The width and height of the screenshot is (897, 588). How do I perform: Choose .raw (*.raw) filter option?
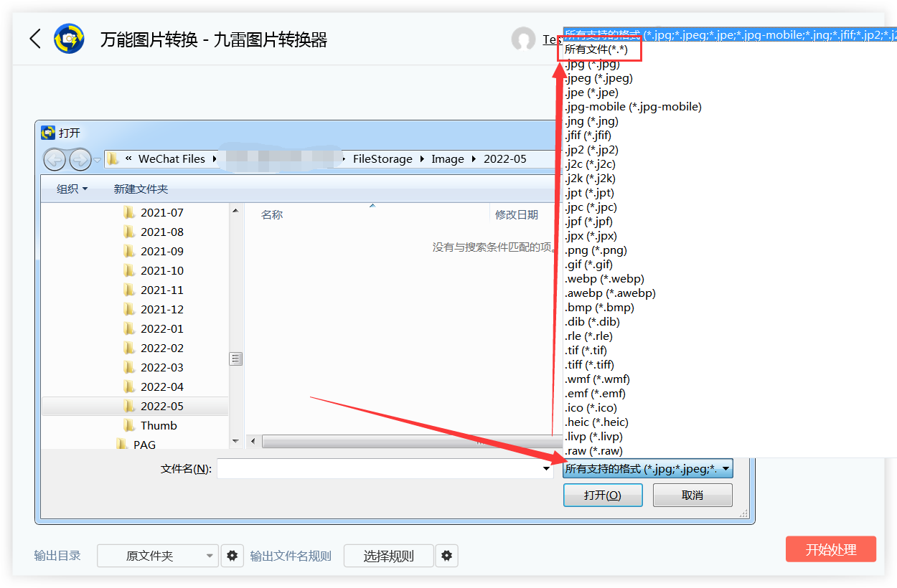click(593, 451)
